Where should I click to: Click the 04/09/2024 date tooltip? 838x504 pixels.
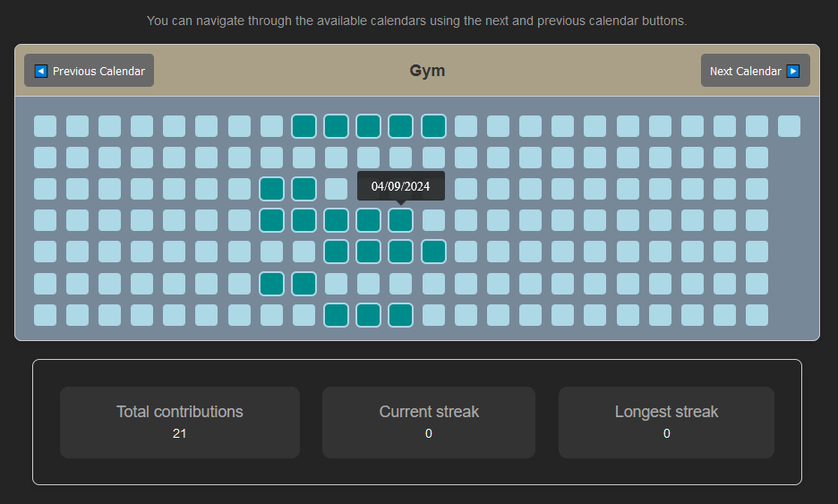click(x=400, y=186)
